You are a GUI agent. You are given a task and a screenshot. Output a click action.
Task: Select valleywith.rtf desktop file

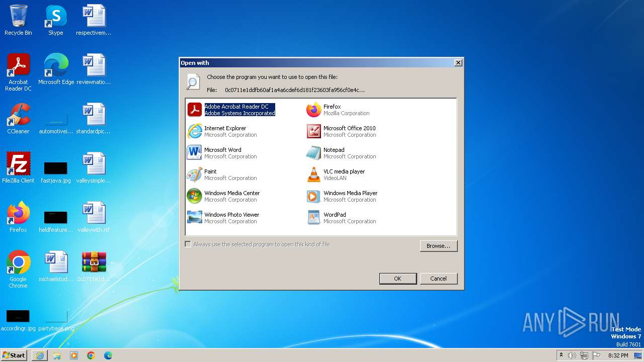pos(94,218)
